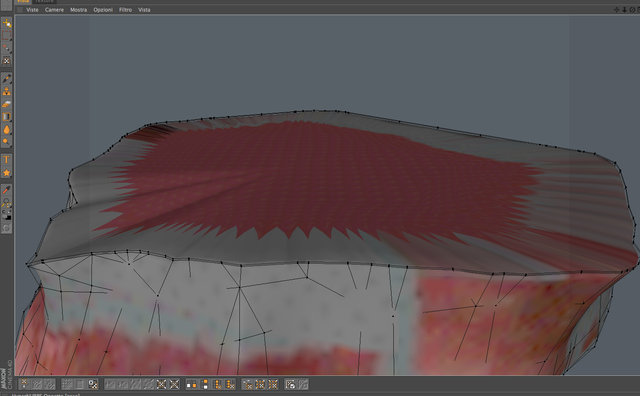Expand the Opzioni dropdown menu
Image resolution: width=640 pixels, height=396 pixels.
coord(103,10)
